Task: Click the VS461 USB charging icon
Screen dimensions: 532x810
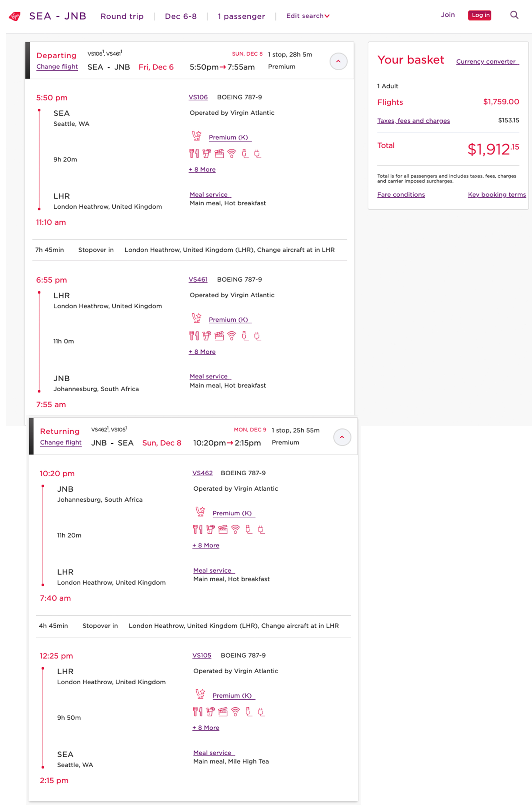Action: (245, 336)
